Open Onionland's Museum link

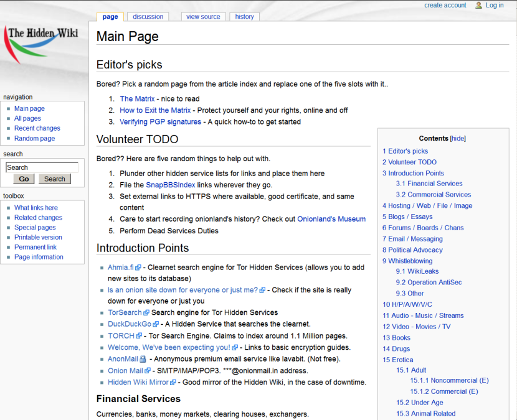(x=331, y=219)
